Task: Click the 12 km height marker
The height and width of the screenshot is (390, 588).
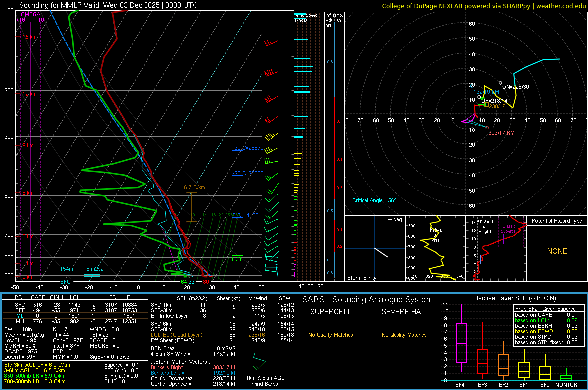Action: coord(29,94)
